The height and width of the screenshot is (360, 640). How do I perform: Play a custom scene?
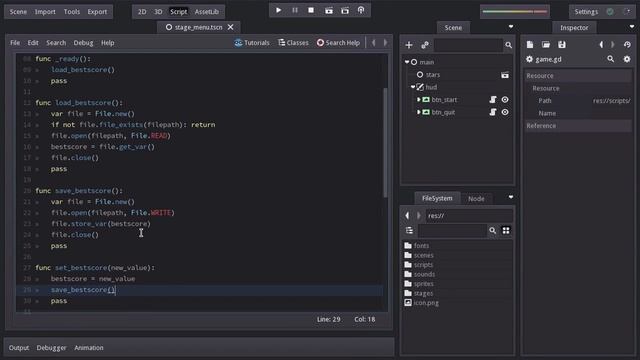click(345, 11)
